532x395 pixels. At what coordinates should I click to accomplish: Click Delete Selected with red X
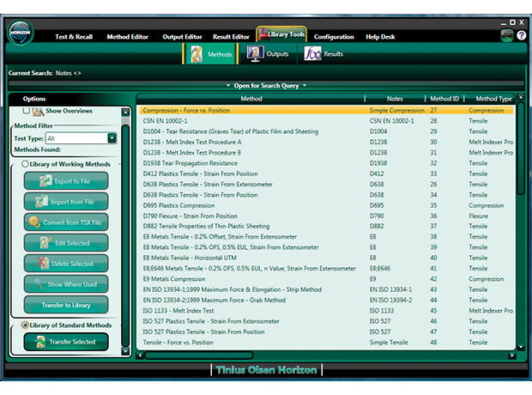pyautogui.click(x=66, y=264)
